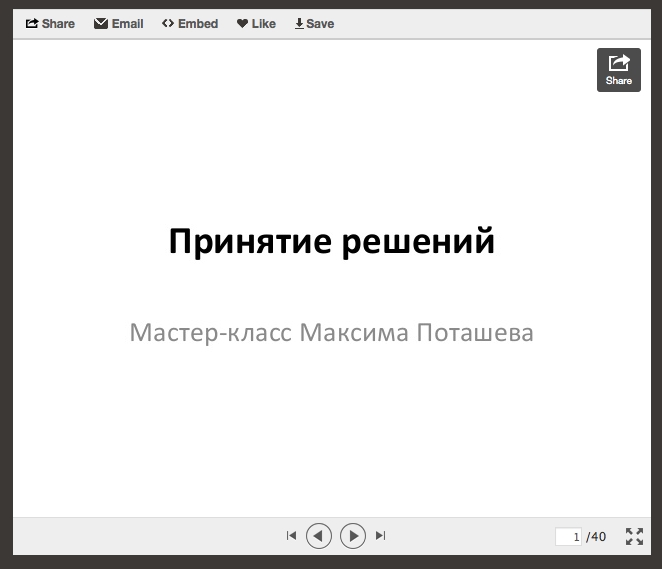
Task: Click the Share button in top toolbar
Action: tap(50, 24)
